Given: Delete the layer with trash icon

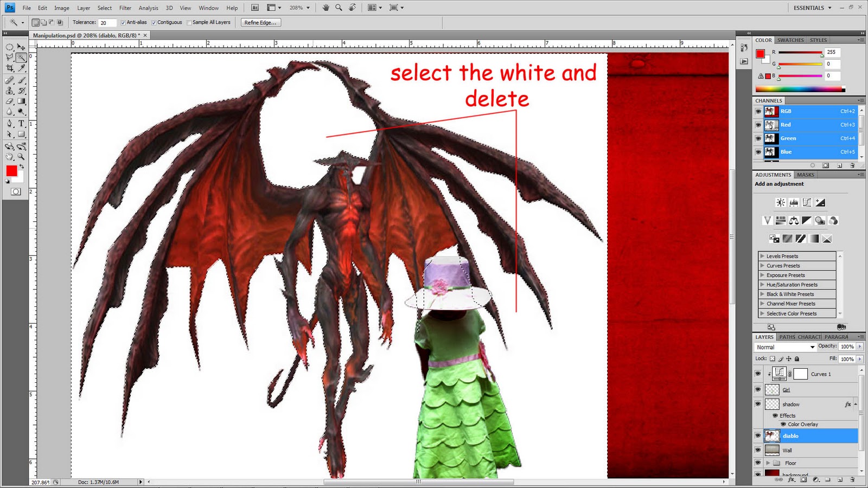Looking at the screenshot, I should tap(852, 480).
